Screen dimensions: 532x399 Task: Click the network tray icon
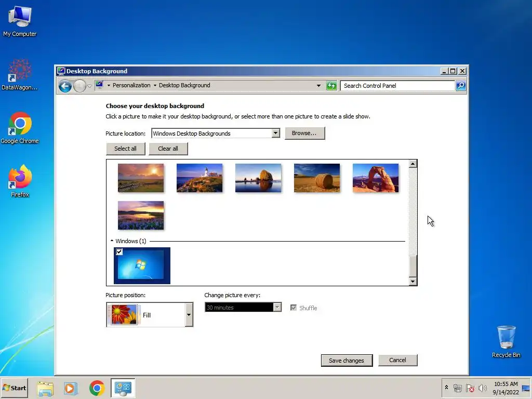point(458,388)
